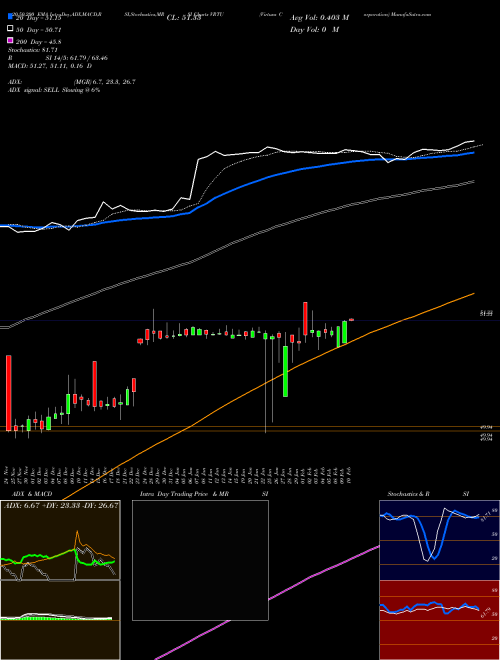The height and width of the screenshot is (660, 500).
Task: Click the magenta 200 Day EMA legend swatch
Action: (11, 41)
